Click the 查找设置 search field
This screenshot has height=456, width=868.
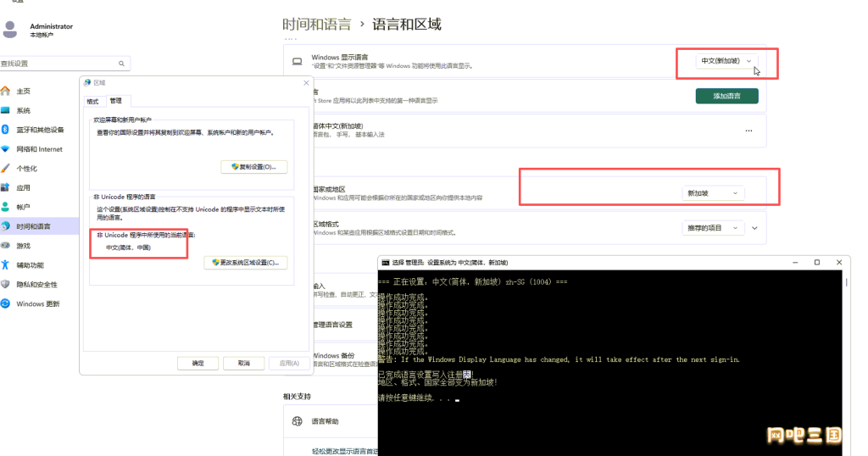tap(64, 64)
